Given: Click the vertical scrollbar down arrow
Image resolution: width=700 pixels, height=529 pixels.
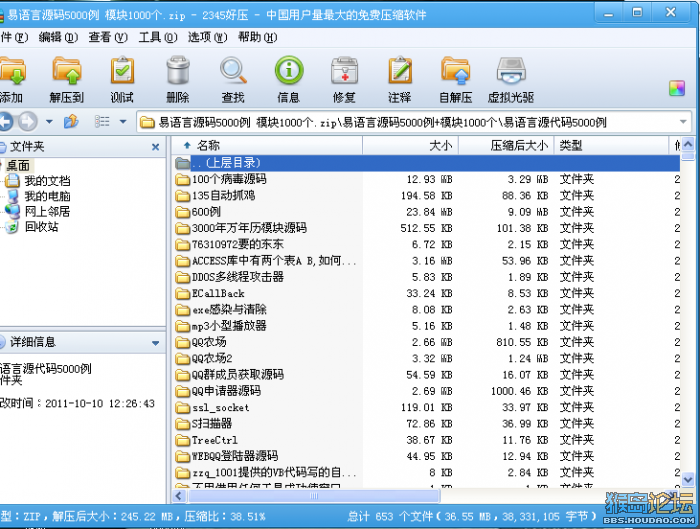Looking at the screenshot, I should click(x=688, y=479).
